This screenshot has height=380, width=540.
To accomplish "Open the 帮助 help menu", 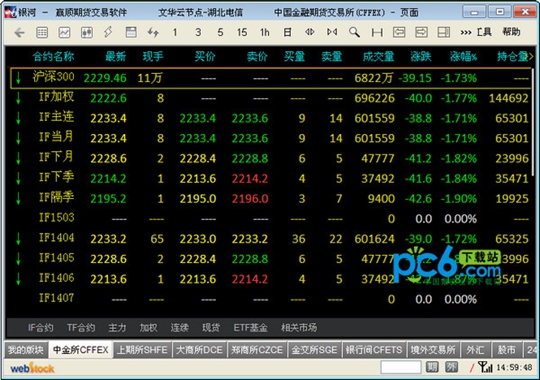I will tap(511, 32).
